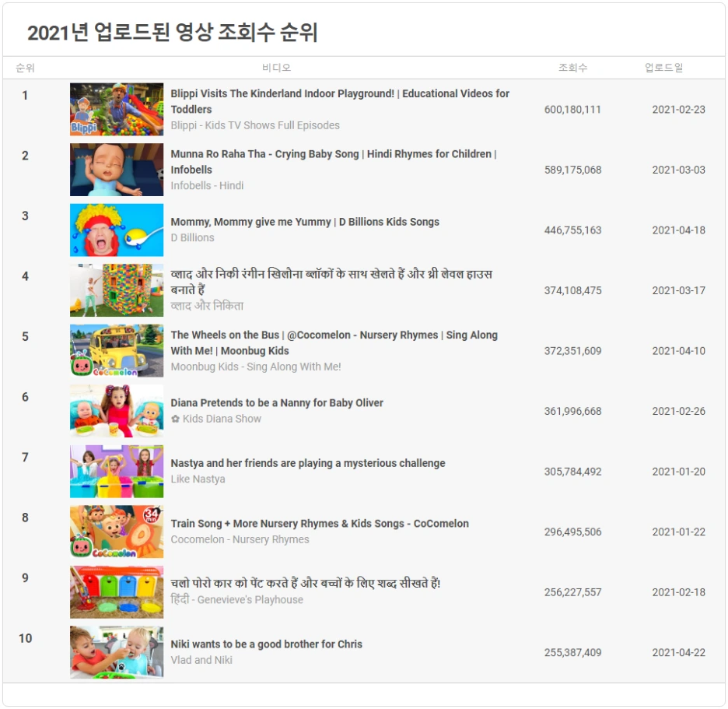
Task: Open the Nastya mysterious challenge thumbnail
Action: pos(117,472)
